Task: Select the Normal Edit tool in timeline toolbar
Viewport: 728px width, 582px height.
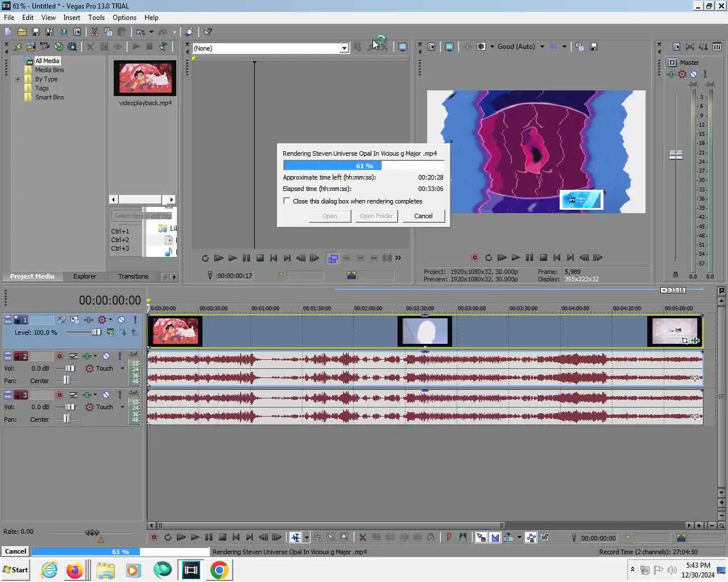Action: (295, 537)
